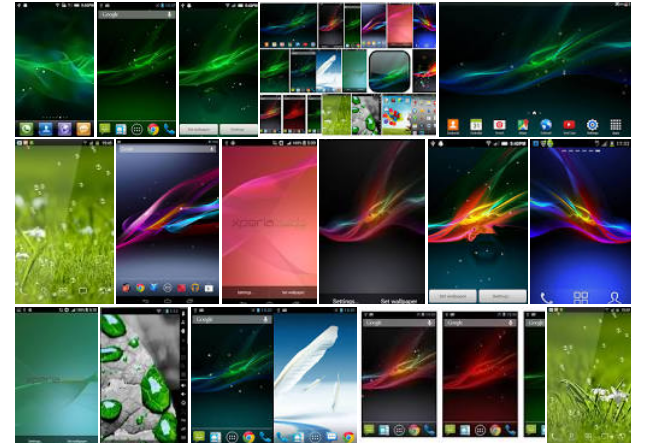This screenshot has height=445, width=647.
Task: Click Google search bar in bottom-row teal-green wave wallpaper
Action: (232, 320)
